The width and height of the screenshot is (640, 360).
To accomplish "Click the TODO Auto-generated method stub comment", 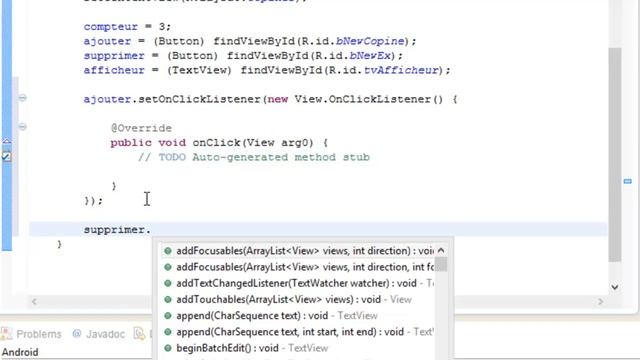I will click(254, 157).
